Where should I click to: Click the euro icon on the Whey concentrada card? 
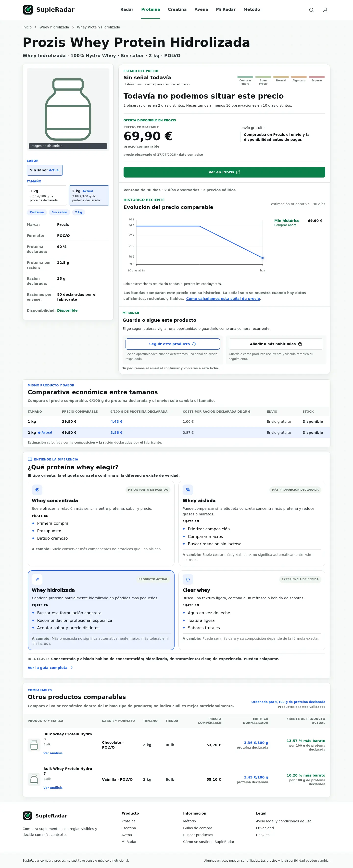click(x=37, y=490)
